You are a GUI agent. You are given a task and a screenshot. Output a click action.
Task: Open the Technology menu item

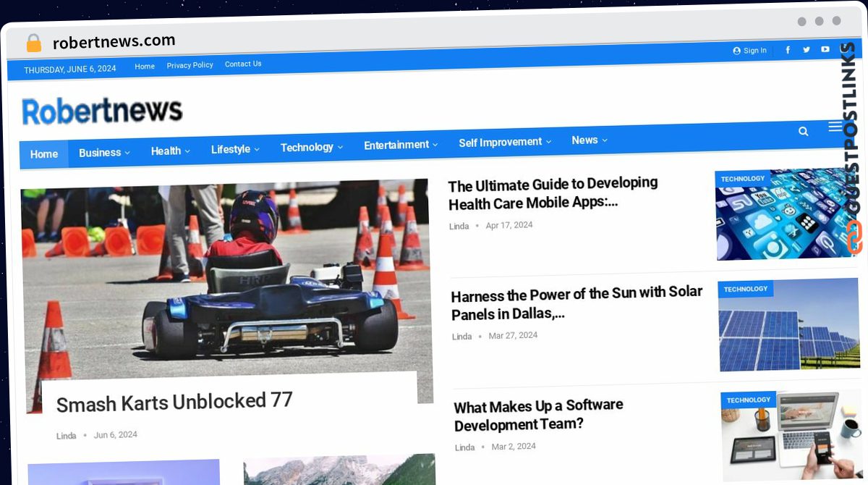coord(307,147)
